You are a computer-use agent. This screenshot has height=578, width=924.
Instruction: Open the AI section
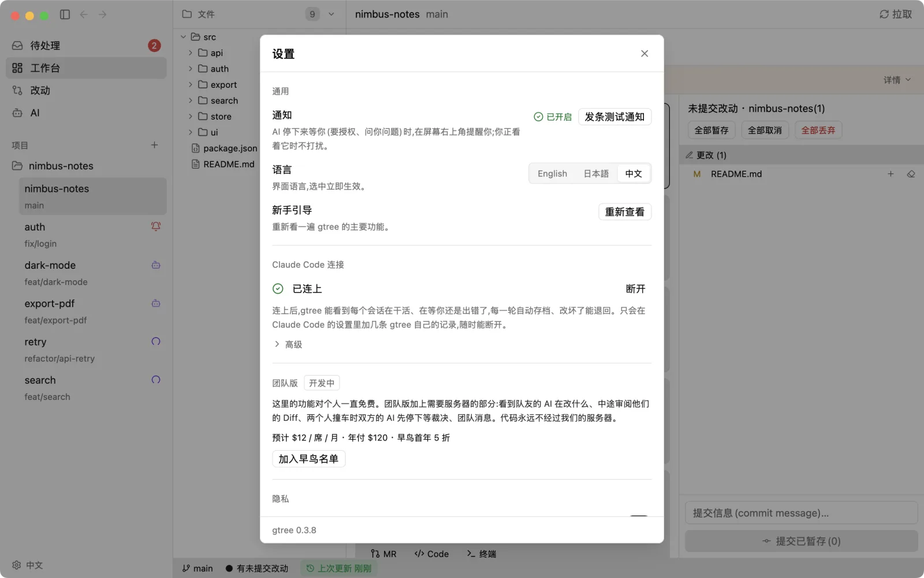pos(86,113)
